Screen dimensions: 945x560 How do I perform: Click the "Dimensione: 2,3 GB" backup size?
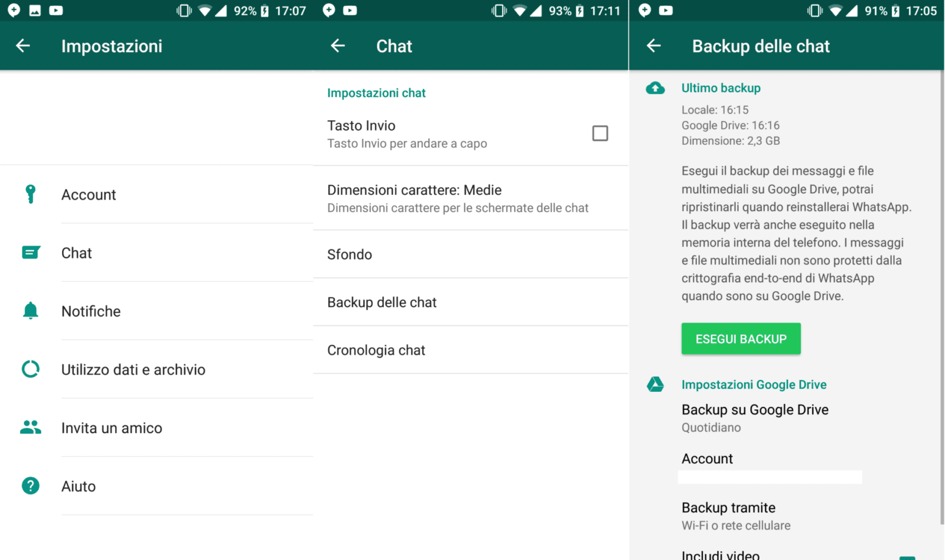click(x=731, y=141)
